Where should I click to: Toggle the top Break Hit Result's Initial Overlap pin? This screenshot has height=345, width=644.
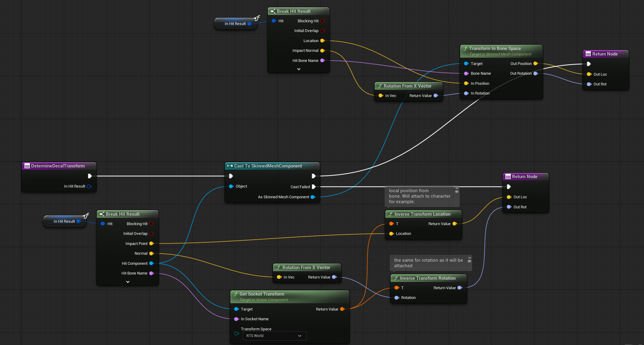(322, 31)
